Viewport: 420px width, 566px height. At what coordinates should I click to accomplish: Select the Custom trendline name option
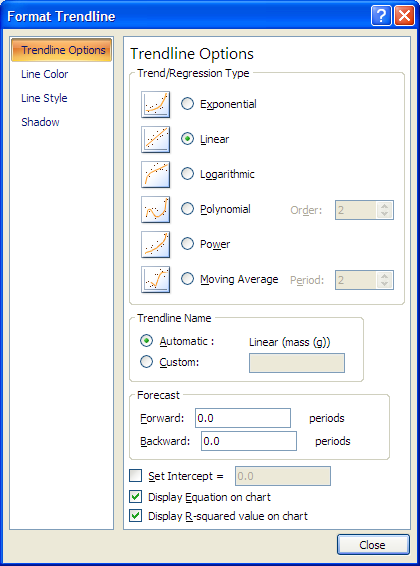(146, 362)
